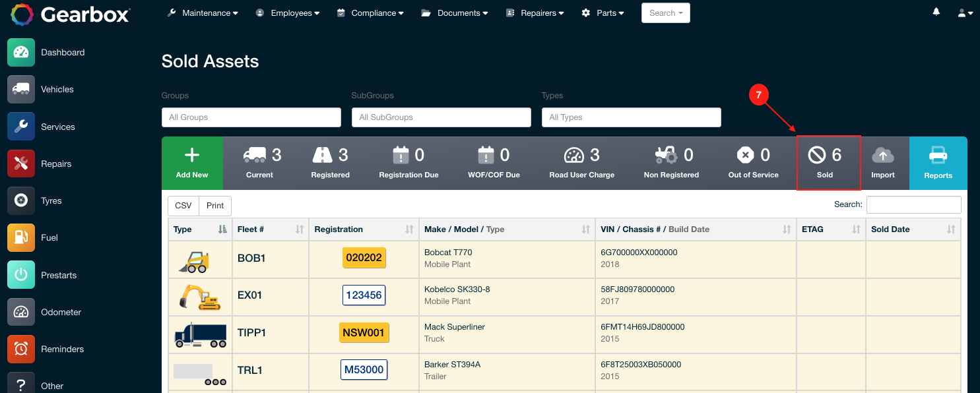Click the Add New button
Image resolution: width=980 pixels, height=393 pixels.
[192, 163]
